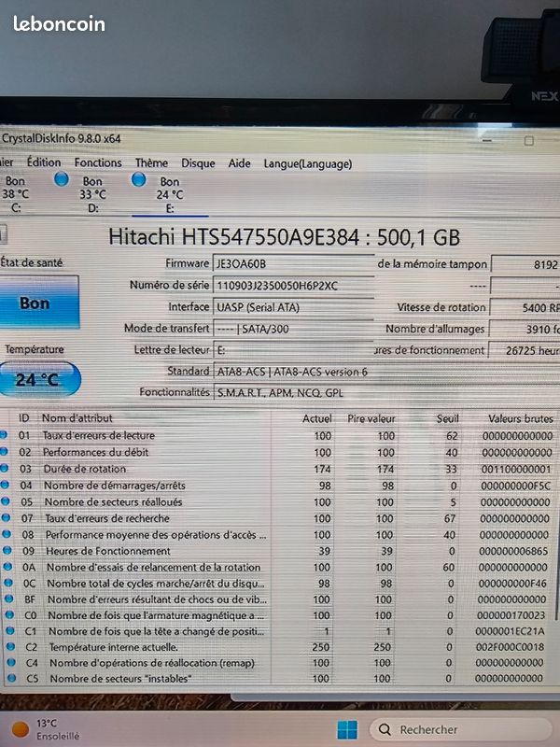Viewport: 560px width, 747px height.
Task: Click the blue status orb for disk E:
Action: tap(138, 179)
